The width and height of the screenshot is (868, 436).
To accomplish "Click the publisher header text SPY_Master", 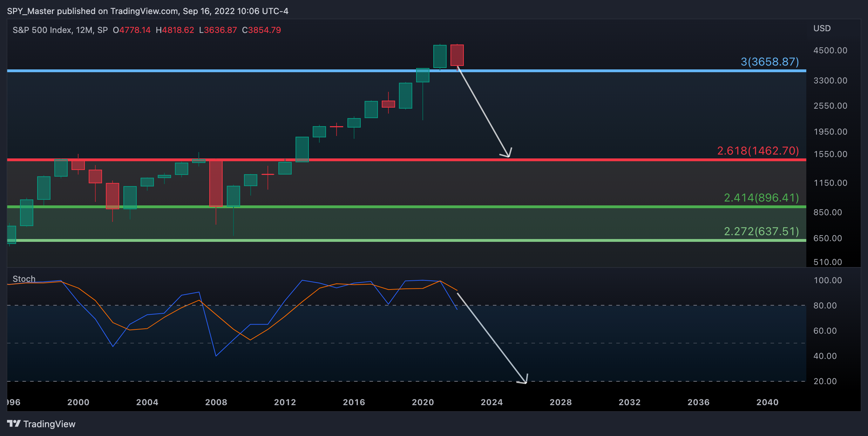I will [x=30, y=11].
